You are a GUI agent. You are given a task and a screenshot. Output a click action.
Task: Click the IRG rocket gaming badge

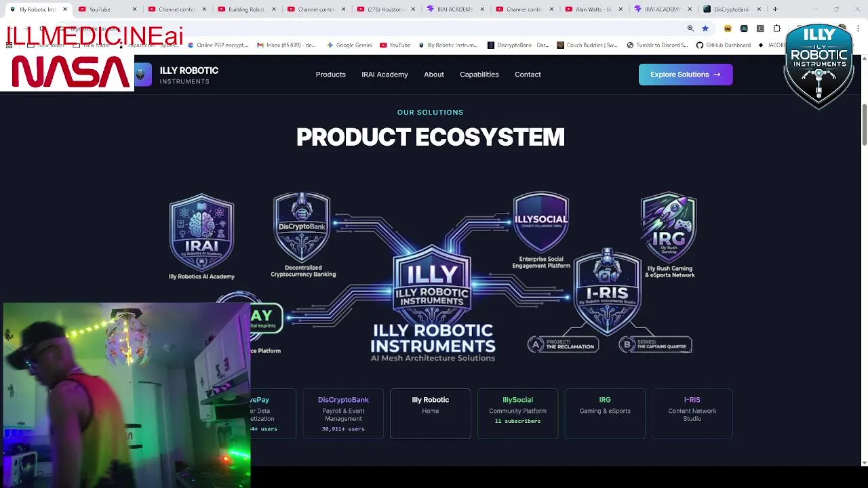click(x=669, y=228)
